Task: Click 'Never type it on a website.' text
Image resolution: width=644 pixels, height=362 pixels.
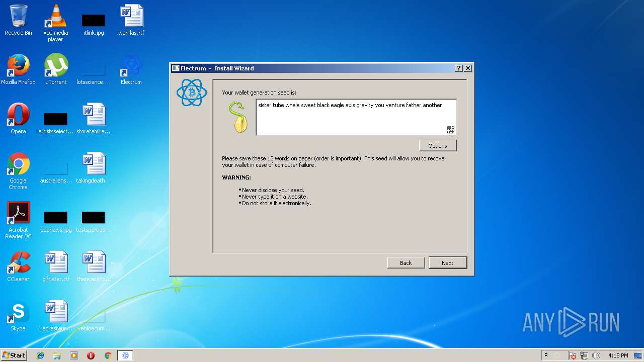Action: pyautogui.click(x=275, y=197)
